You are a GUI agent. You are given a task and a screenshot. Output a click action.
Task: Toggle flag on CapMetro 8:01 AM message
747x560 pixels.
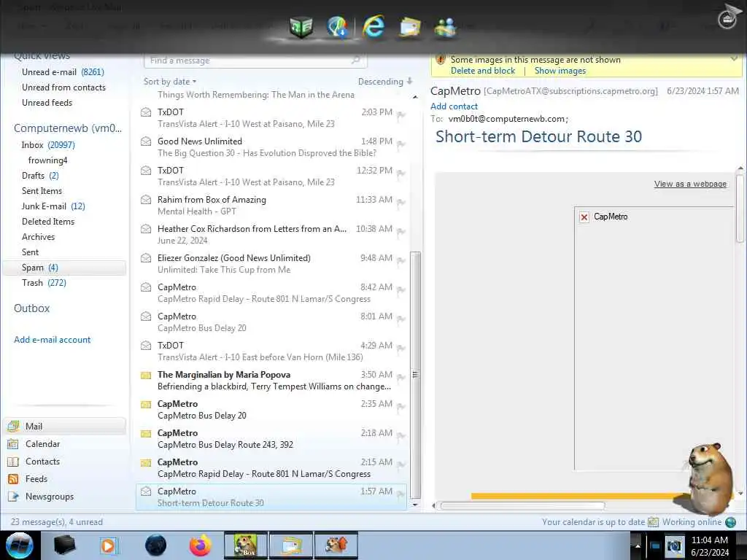(401, 319)
